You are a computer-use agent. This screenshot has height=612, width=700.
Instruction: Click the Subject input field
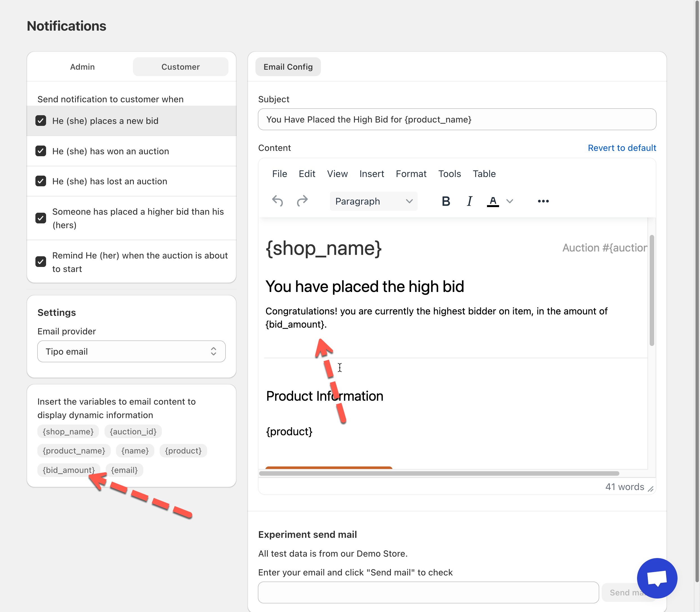point(457,119)
